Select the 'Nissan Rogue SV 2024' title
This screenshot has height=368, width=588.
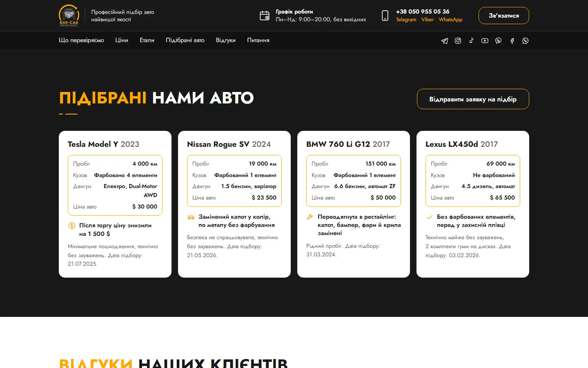229,144
